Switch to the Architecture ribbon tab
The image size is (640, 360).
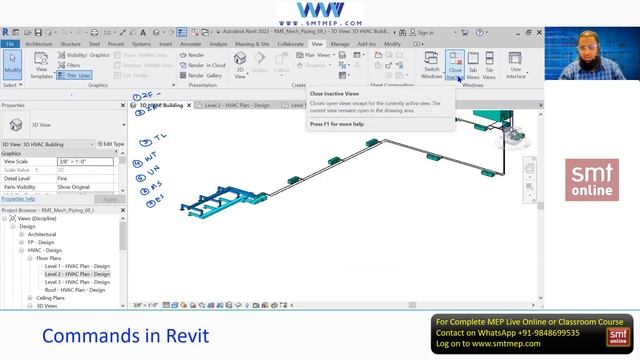tap(39, 44)
